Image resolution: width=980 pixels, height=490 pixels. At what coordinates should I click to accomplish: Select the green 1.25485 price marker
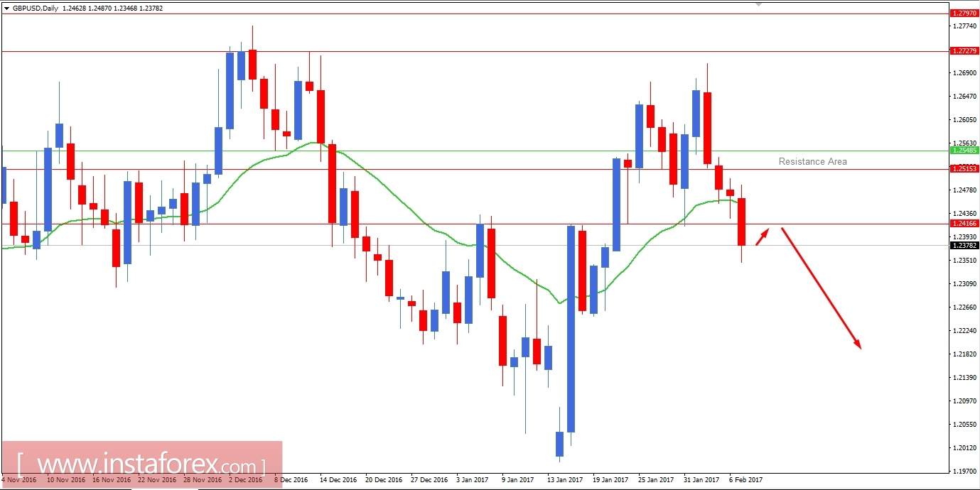963,151
